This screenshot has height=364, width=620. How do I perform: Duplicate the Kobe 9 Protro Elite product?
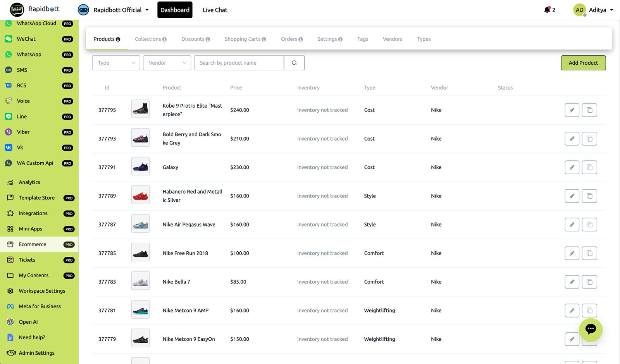click(589, 110)
